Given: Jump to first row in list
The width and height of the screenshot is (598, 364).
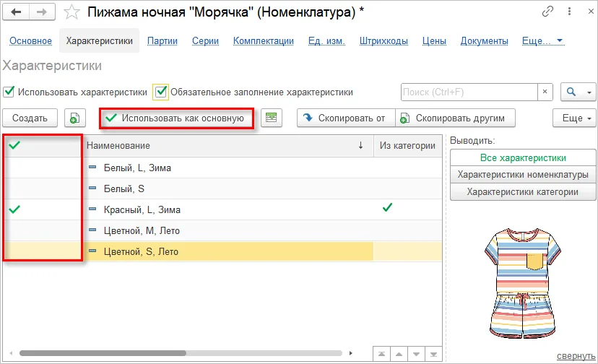Looking at the screenshot, I should tap(381, 354).
